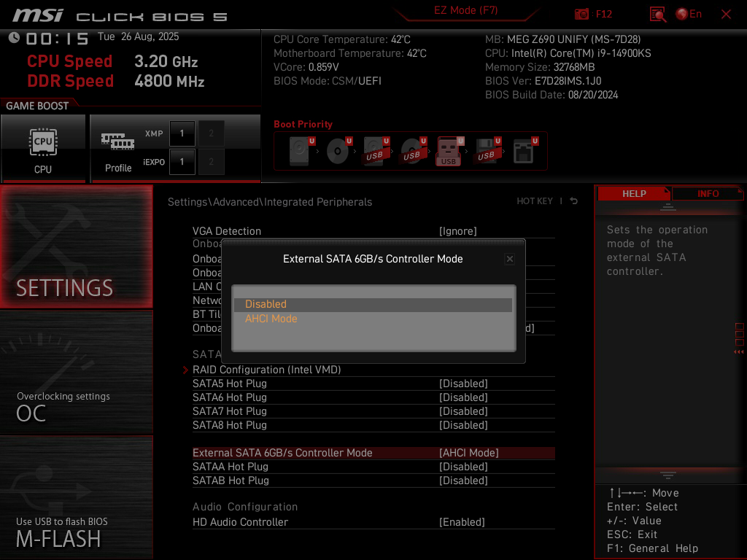Image resolution: width=747 pixels, height=560 pixels.
Task: Select the USB optical drive boot icon
Action: (x=414, y=151)
